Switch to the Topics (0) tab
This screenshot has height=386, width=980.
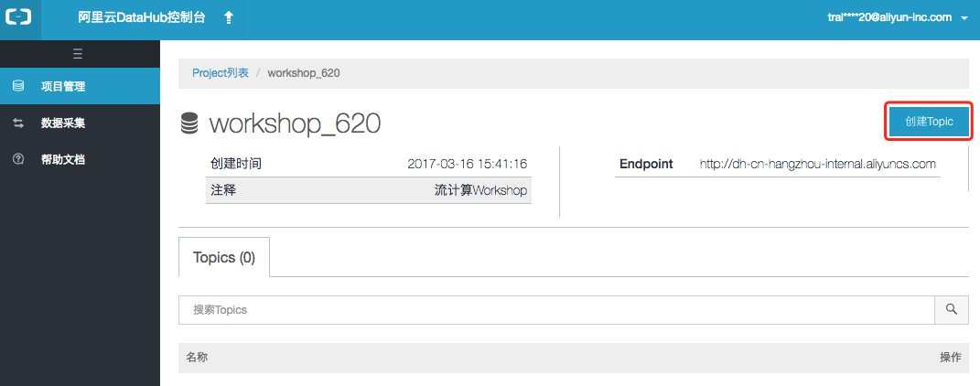tap(224, 258)
